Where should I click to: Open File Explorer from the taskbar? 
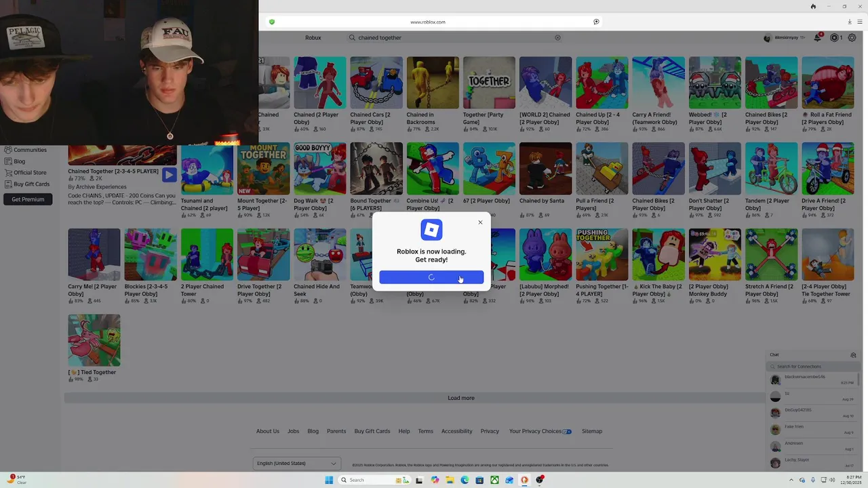(x=450, y=480)
